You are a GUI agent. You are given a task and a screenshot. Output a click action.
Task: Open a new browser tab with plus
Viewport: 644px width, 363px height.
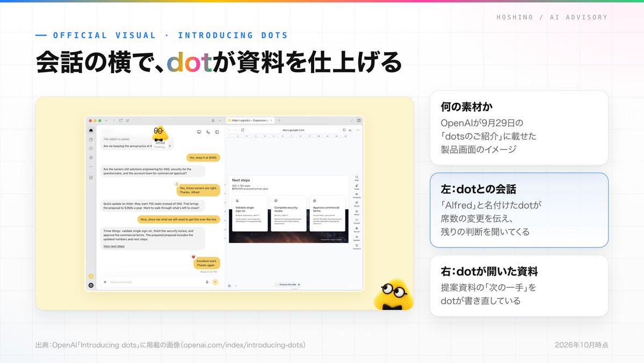point(279,120)
